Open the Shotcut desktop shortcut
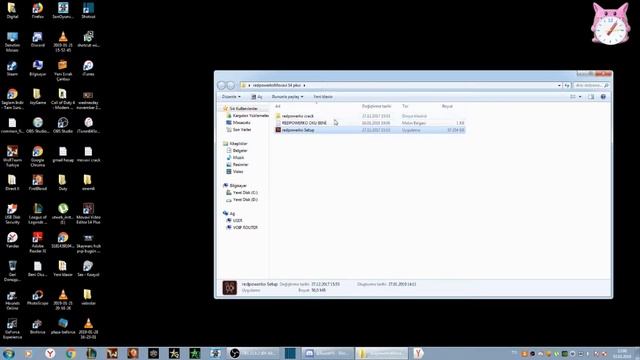Viewport: 640px width, 360px height. click(88, 10)
